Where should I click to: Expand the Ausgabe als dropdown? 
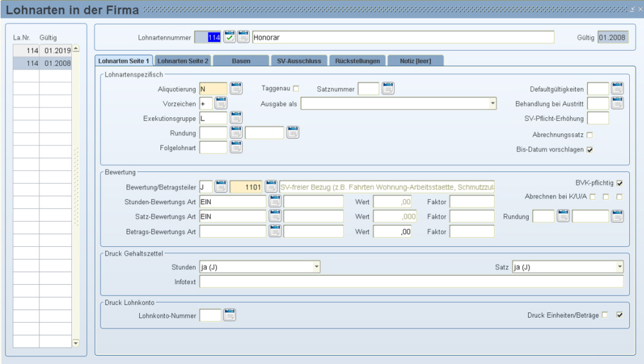pyautogui.click(x=493, y=103)
